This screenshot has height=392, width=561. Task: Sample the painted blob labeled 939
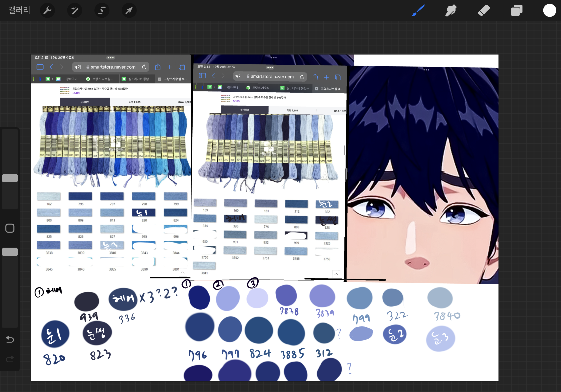(x=87, y=301)
